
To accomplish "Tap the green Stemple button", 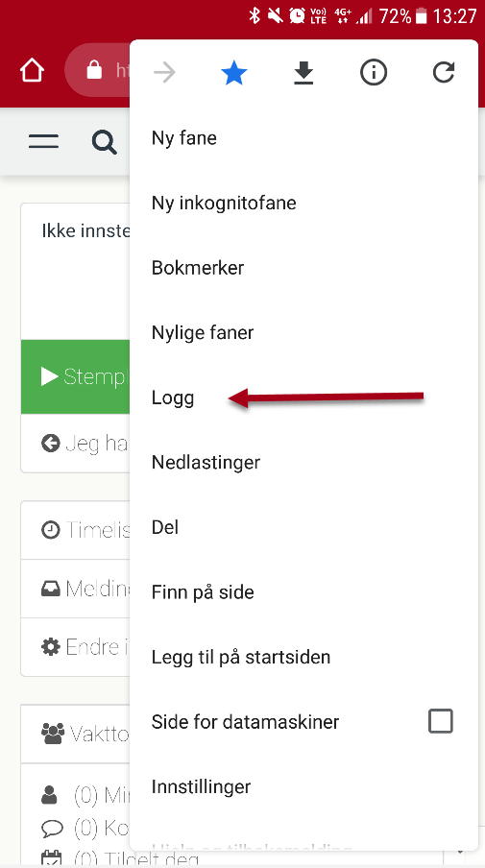I will pos(75,377).
